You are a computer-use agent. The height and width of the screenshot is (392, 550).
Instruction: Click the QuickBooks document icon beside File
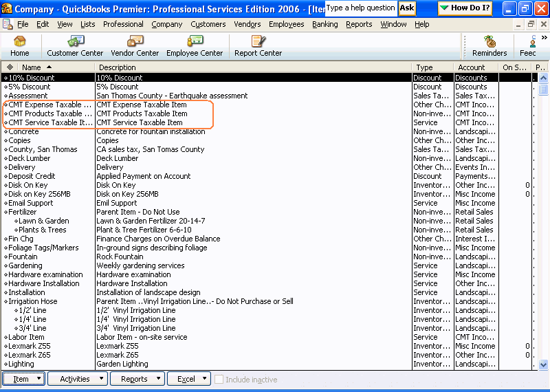[7, 24]
